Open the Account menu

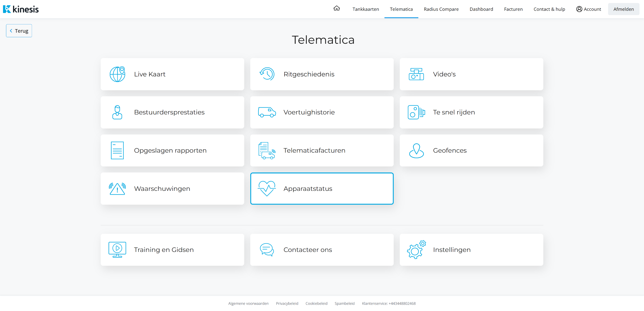pos(588,9)
